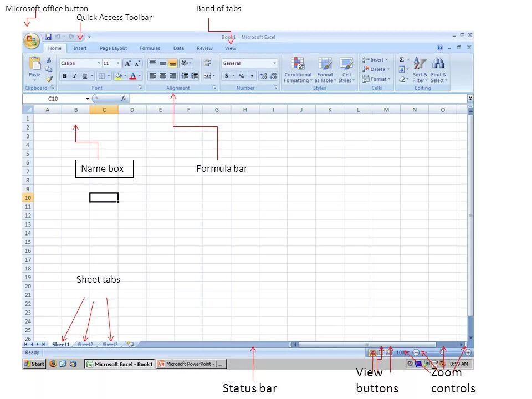Activate the Format Painter brush
This screenshot has width=532, height=399.
pos(49,79)
